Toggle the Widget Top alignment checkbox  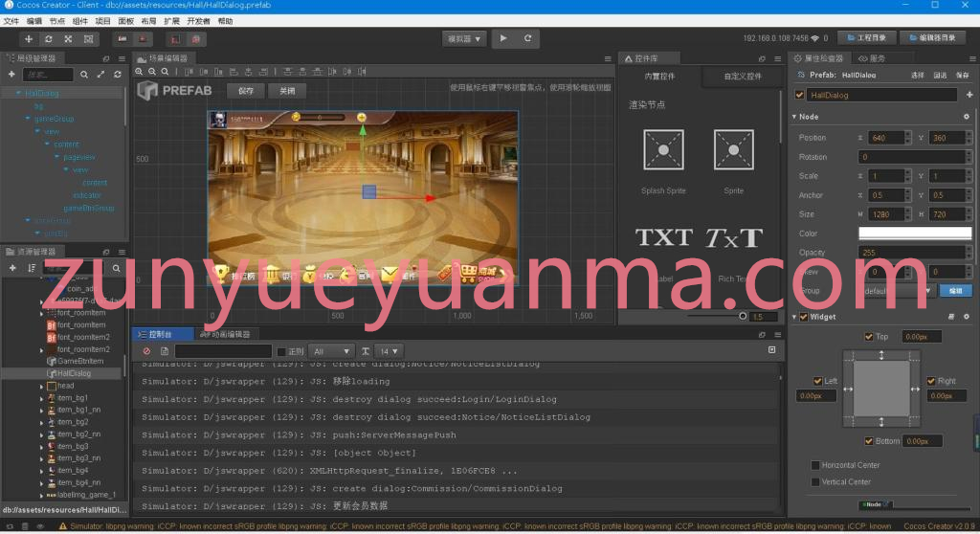[x=869, y=337]
